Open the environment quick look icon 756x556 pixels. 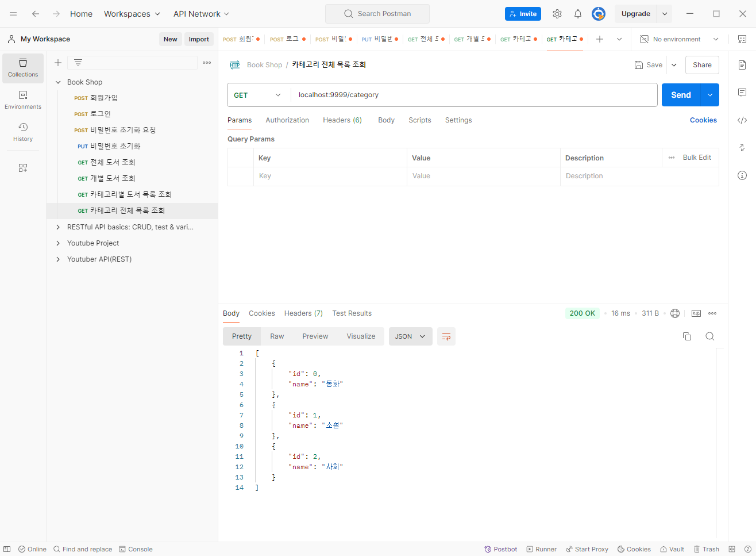pyautogui.click(x=742, y=39)
